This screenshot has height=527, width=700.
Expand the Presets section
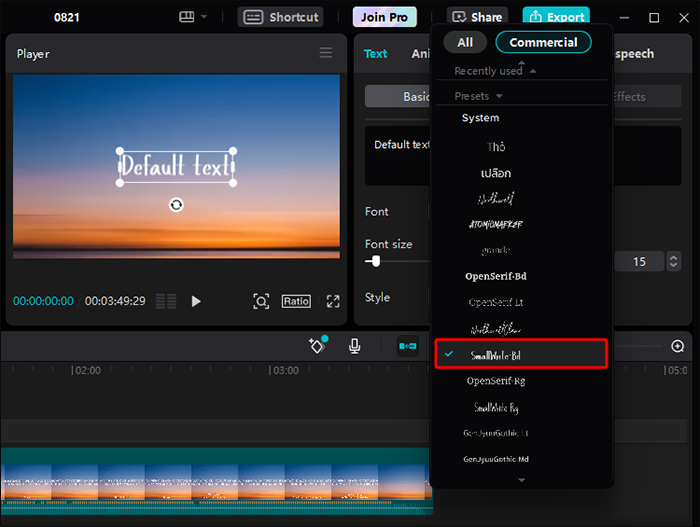[478, 96]
